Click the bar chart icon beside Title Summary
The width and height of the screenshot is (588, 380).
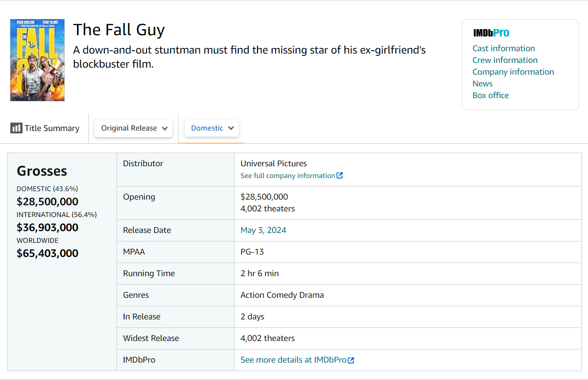click(x=16, y=128)
